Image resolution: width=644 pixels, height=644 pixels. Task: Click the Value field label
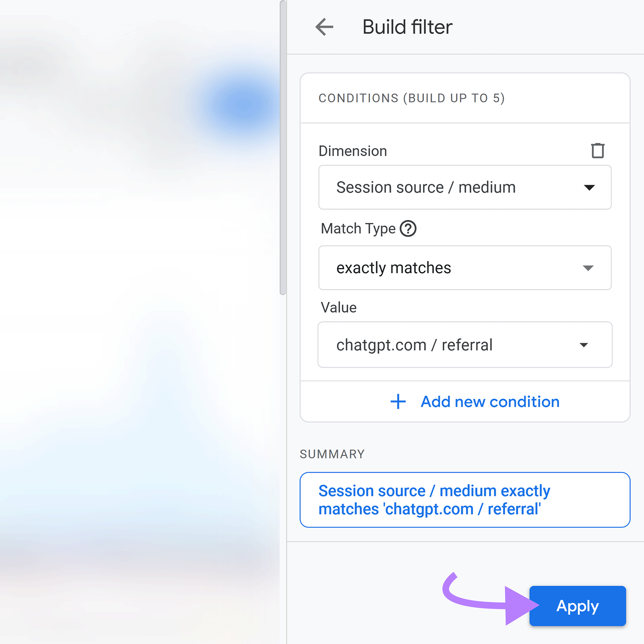338,307
